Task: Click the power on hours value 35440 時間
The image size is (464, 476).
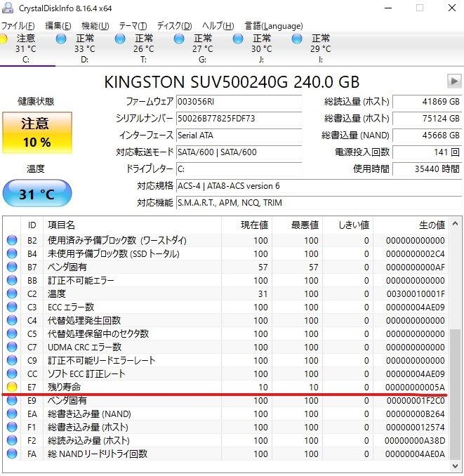Action: [x=427, y=169]
